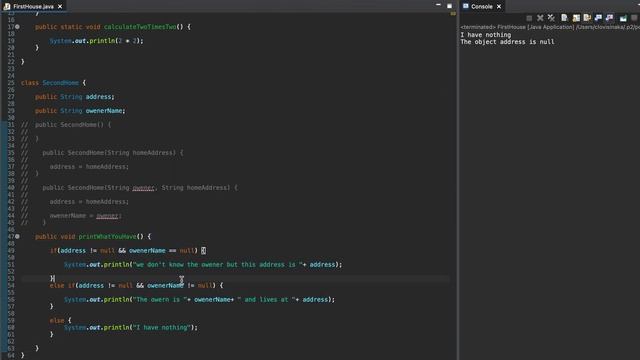This screenshot has height=360, width=640.
Task: Click the "public String address;" field line
Action: [75, 97]
